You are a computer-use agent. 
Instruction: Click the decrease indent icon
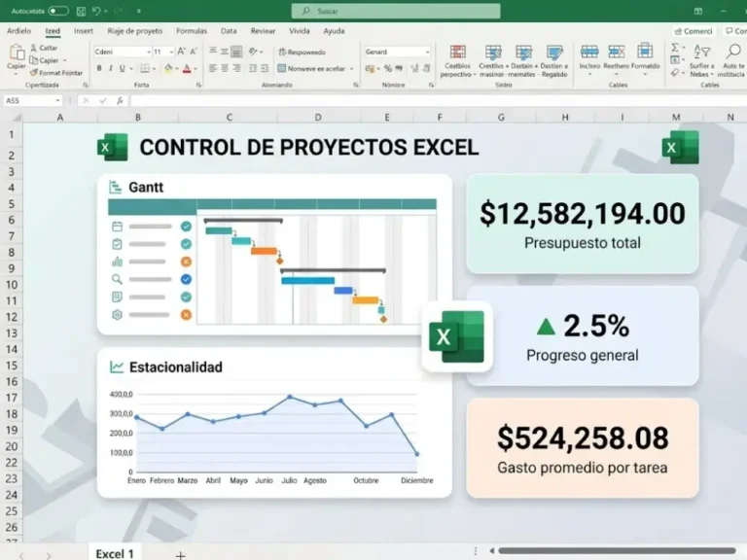253,69
